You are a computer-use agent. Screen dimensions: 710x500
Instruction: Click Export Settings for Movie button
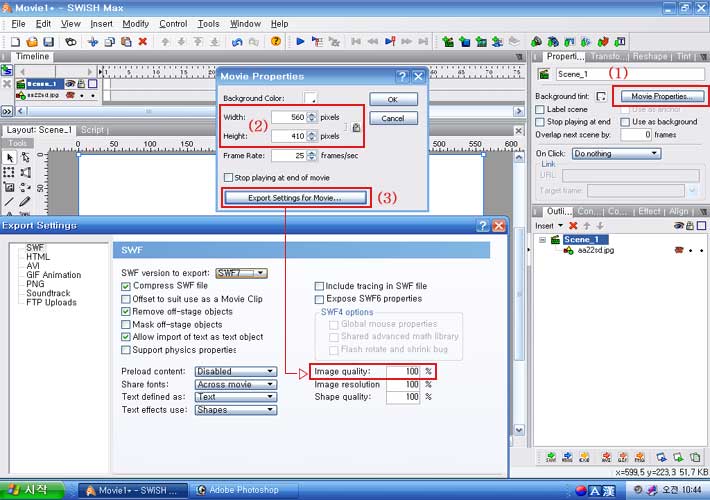[295, 198]
